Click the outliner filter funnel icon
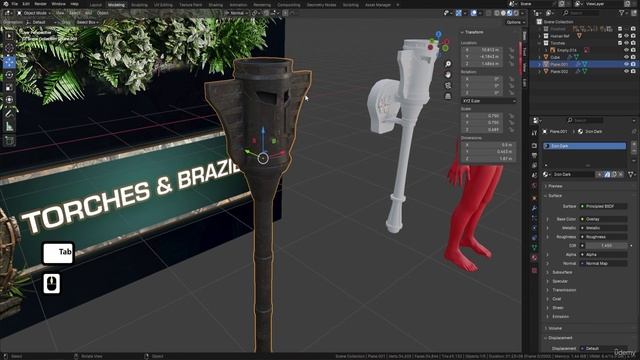Screen dimensions: 640x360 pos(622,13)
